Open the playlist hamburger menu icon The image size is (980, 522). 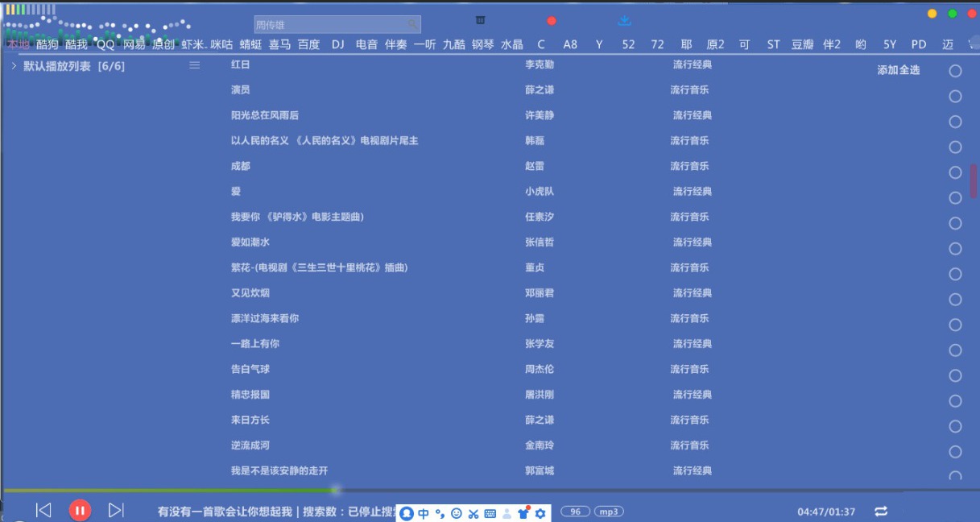(x=194, y=65)
